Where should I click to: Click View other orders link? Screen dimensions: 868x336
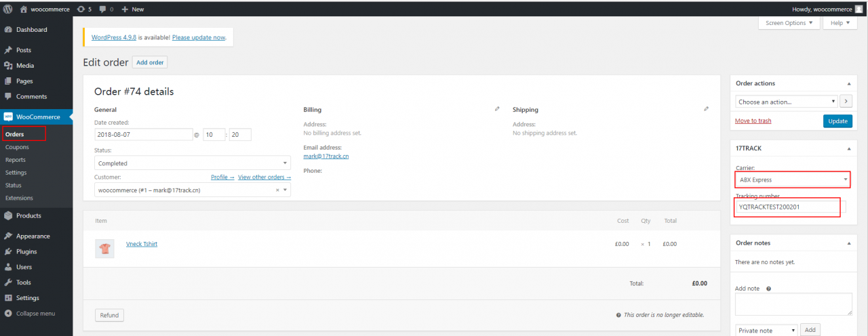click(264, 177)
